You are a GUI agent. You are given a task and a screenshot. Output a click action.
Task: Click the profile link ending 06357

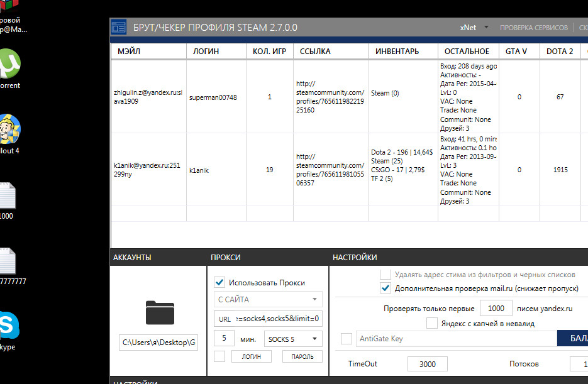coord(330,170)
